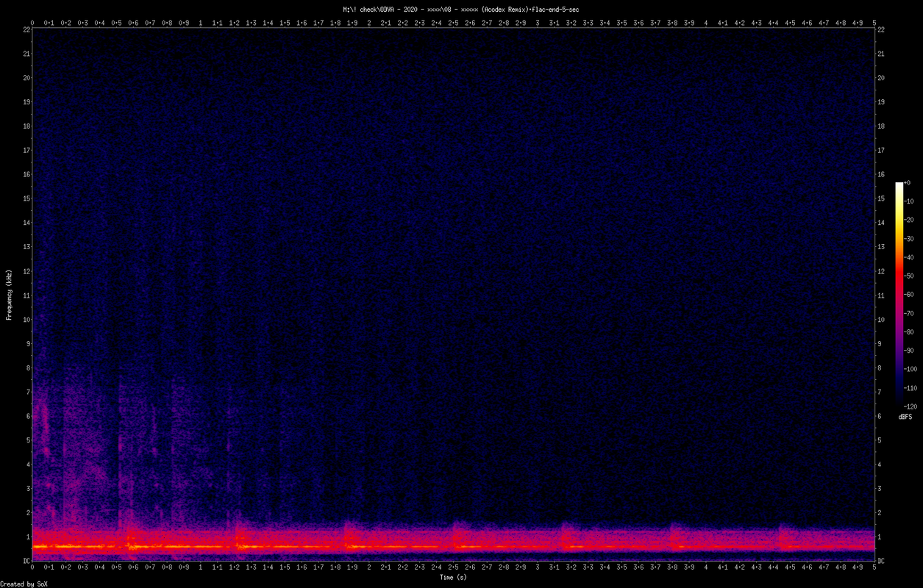
Task: Click the 'dBFS' legend label
Action: tap(905, 417)
